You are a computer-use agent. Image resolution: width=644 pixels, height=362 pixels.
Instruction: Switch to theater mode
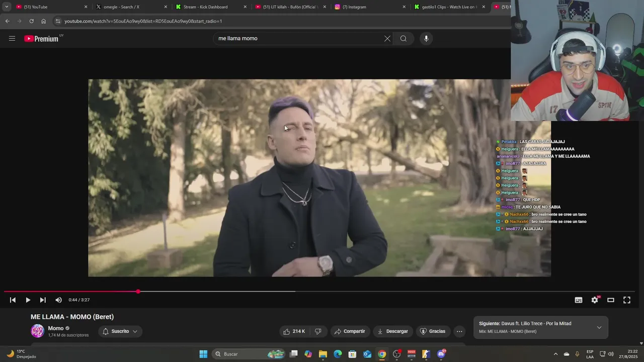[x=611, y=300]
